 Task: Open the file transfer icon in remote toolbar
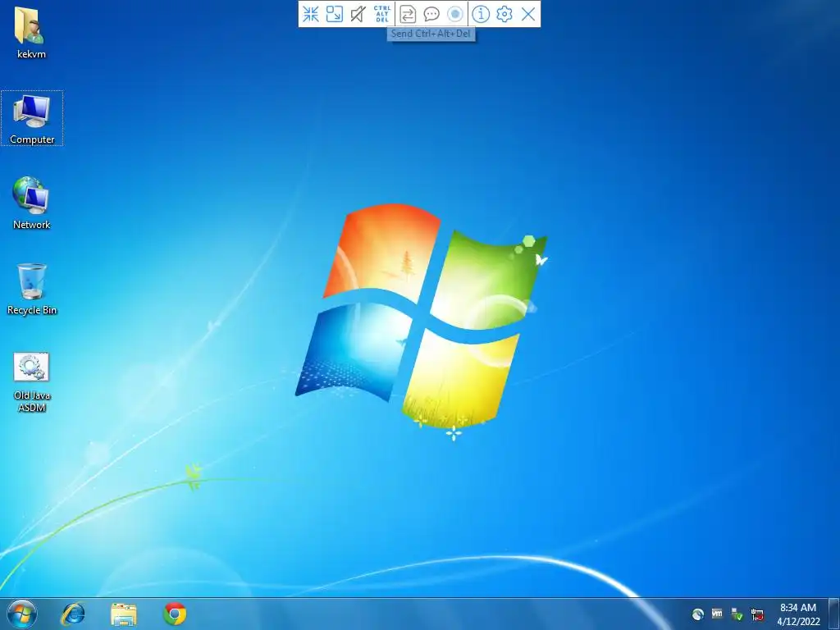tap(408, 14)
